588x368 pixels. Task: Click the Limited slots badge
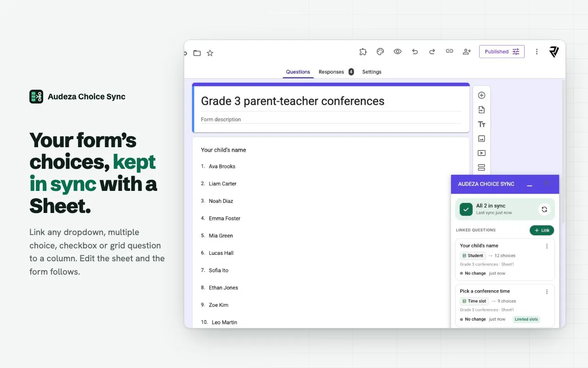[526, 319]
